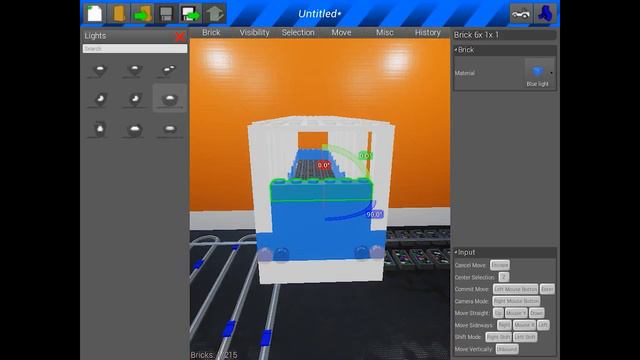The width and height of the screenshot is (640, 360).
Task: Select the first light brick in the top row
Action: click(100, 69)
